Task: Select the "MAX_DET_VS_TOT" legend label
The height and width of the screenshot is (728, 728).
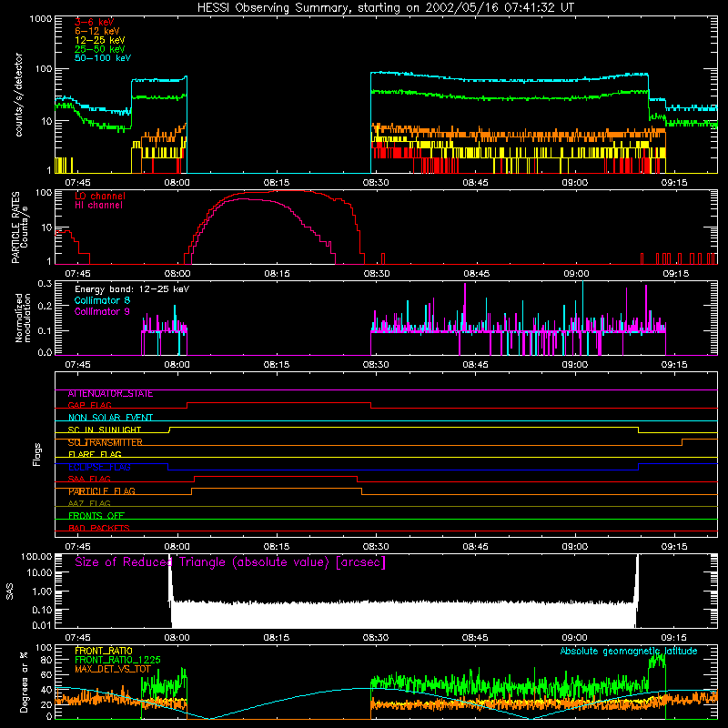Action: tap(113, 669)
